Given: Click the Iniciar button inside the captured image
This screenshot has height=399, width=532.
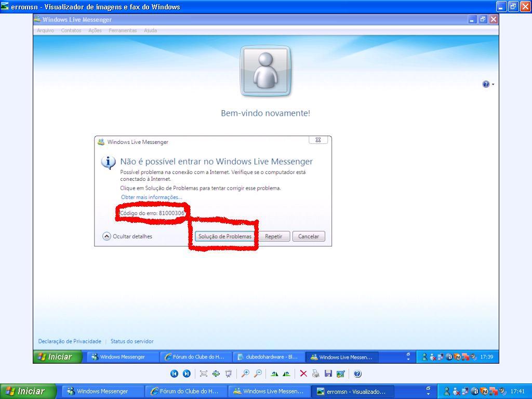Looking at the screenshot, I should (x=58, y=356).
